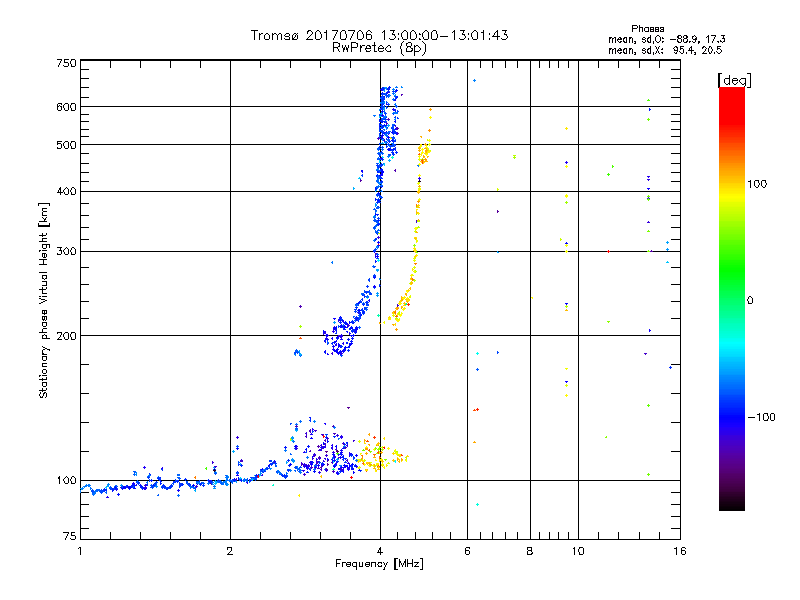
Task: Click the x-axis tick label '8'
Action: 530,551
